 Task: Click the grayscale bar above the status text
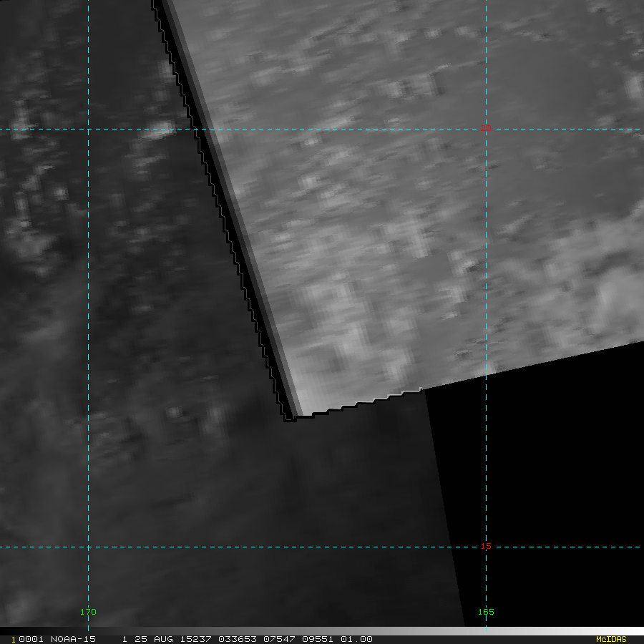tap(322, 630)
